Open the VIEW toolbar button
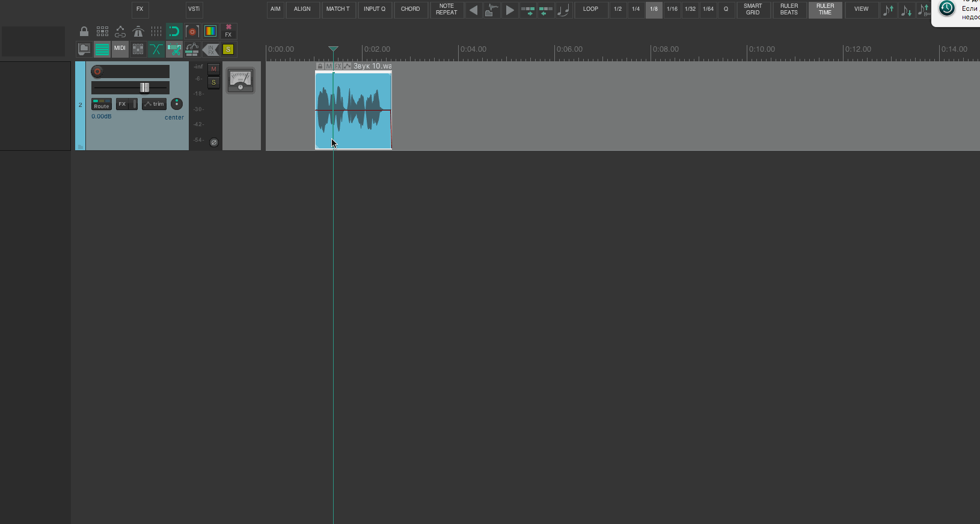 862,10
